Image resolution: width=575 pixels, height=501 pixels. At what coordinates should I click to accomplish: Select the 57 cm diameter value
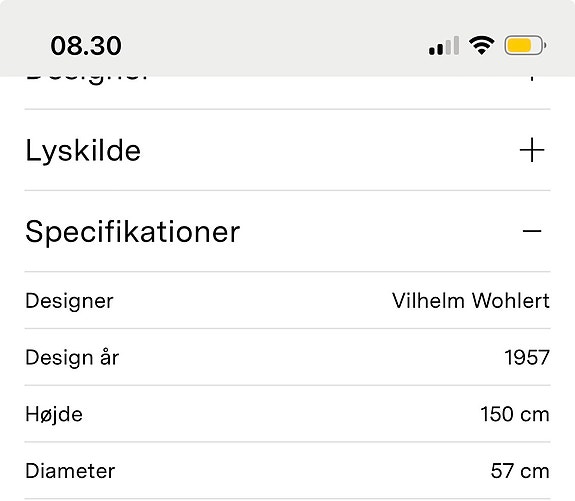520,471
